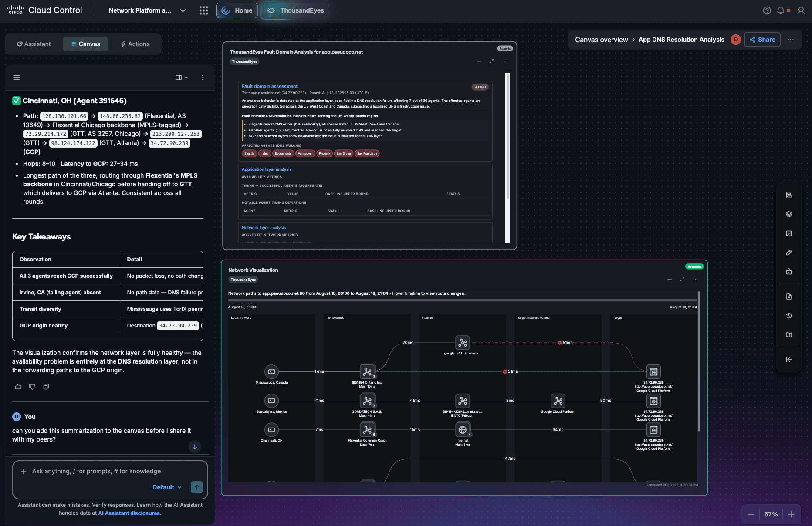Open the Default model dropdown

(167, 487)
